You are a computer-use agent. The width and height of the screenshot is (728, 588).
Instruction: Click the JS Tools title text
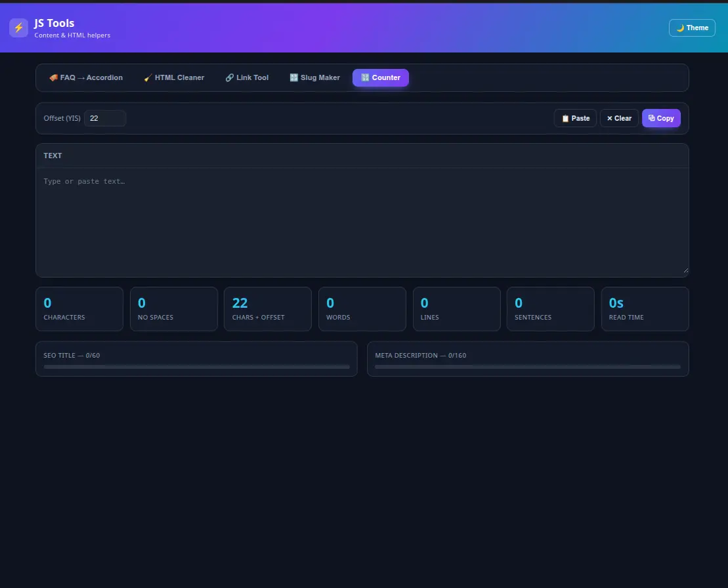coord(54,23)
